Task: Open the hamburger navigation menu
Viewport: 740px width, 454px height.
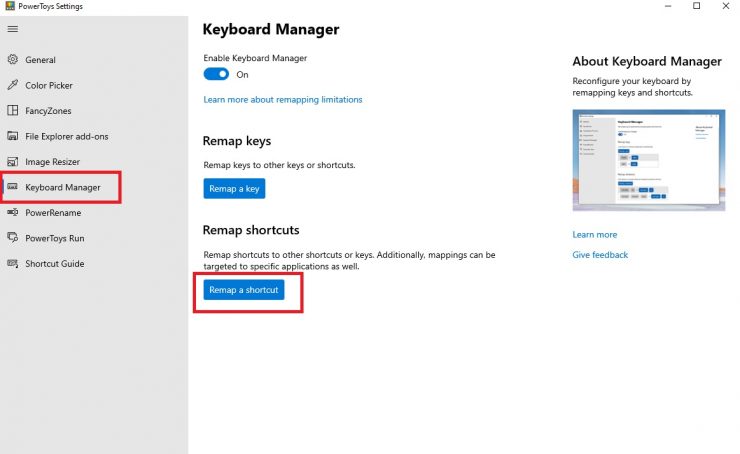Action: click(13, 29)
